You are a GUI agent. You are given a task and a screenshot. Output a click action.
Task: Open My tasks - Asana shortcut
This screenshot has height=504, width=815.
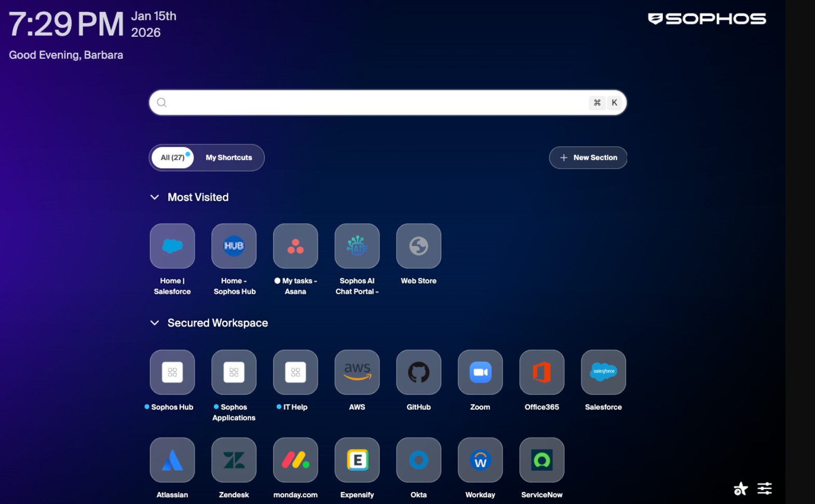295,246
